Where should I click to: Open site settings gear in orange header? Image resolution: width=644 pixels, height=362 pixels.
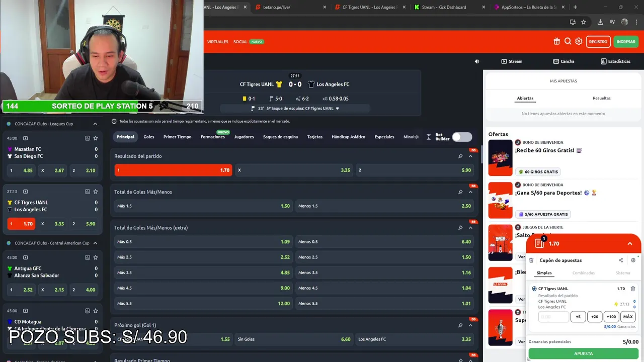tap(579, 42)
